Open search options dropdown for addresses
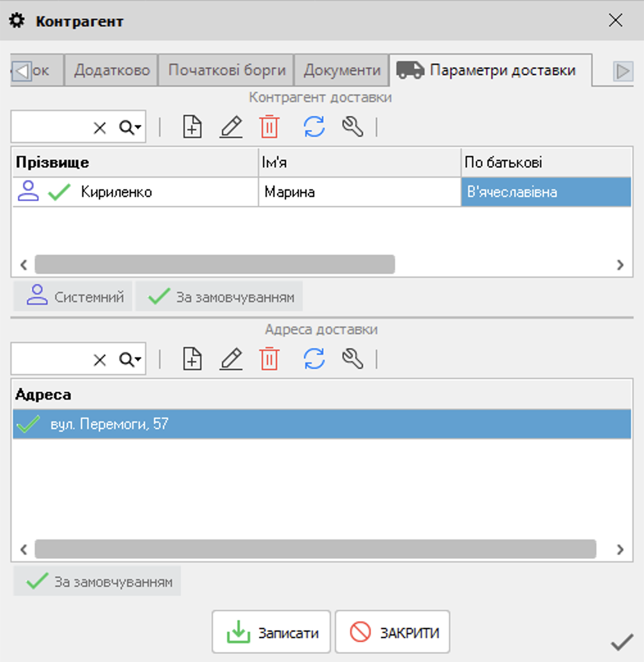Viewport: 644px width, 662px height. pyautogui.click(x=130, y=359)
